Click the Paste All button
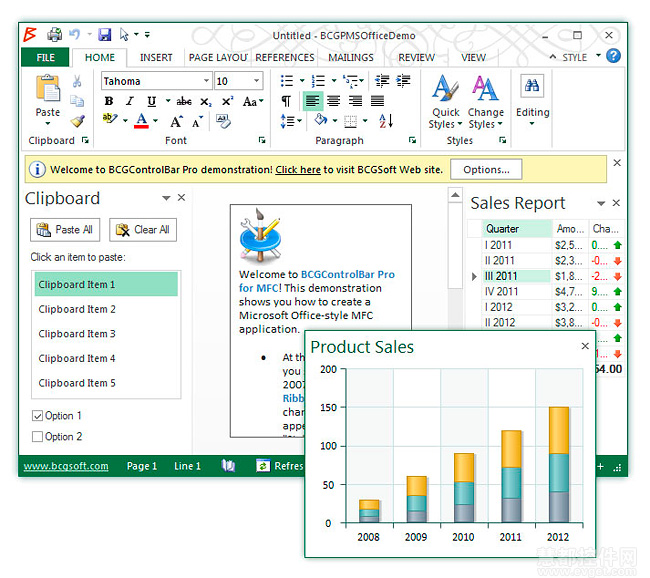 (65, 230)
